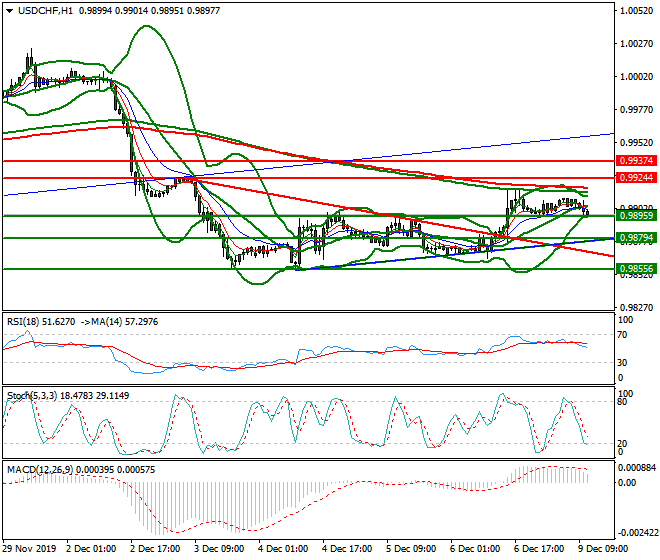Select the green 0.98794 price level label
Image resolution: width=660 pixels, height=560 pixels.
point(636,238)
